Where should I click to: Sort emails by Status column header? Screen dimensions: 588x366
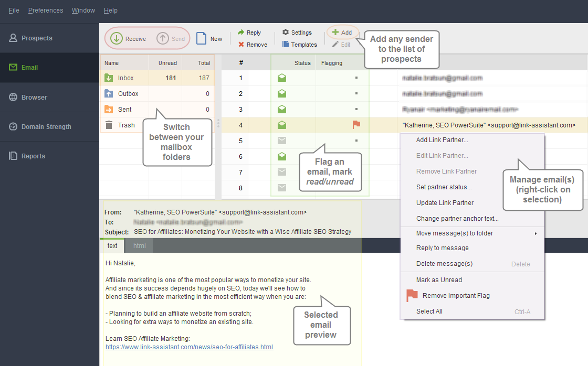293,63
